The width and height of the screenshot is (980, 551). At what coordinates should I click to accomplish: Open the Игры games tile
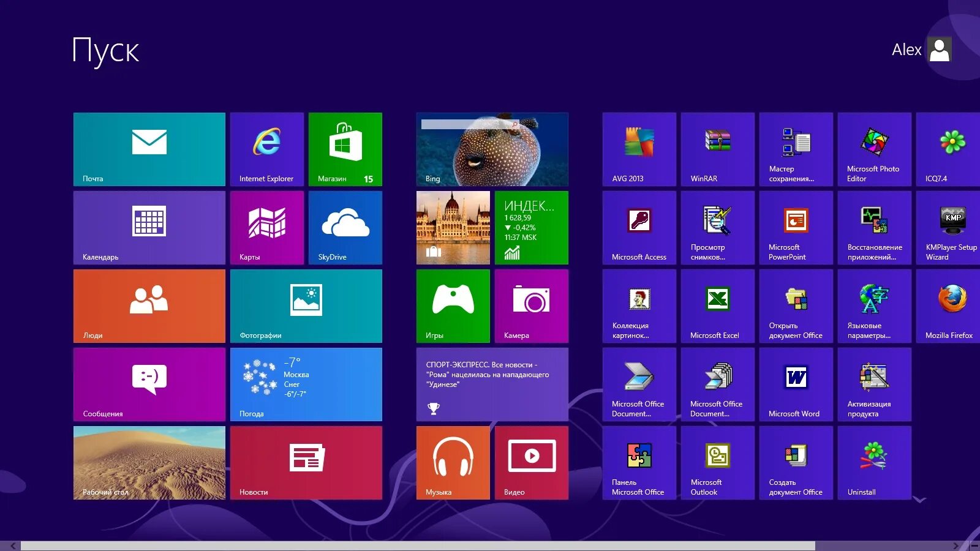[453, 306]
